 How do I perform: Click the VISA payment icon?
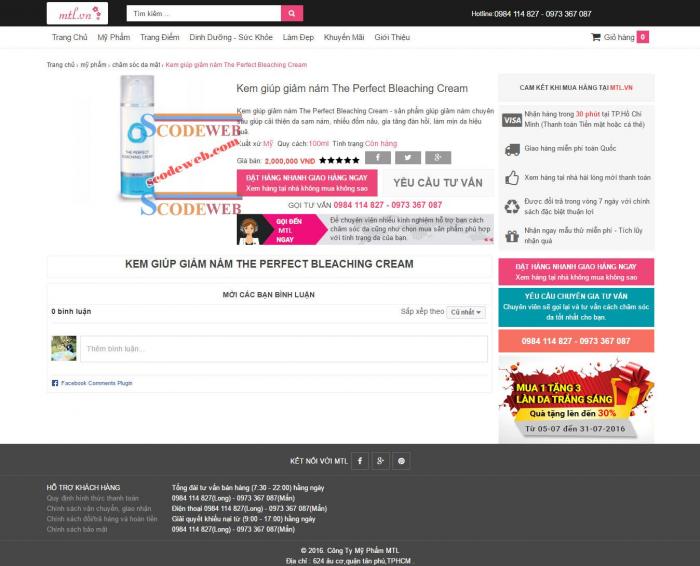coord(512,120)
